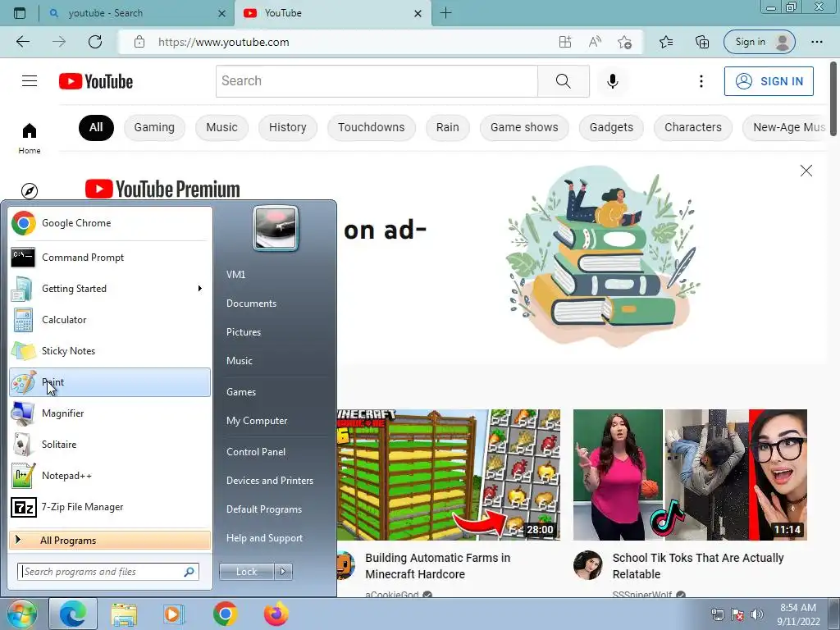Dismiss the YouTube Premium banner
The width and height of the screenshot is (840, 630).
806,171
